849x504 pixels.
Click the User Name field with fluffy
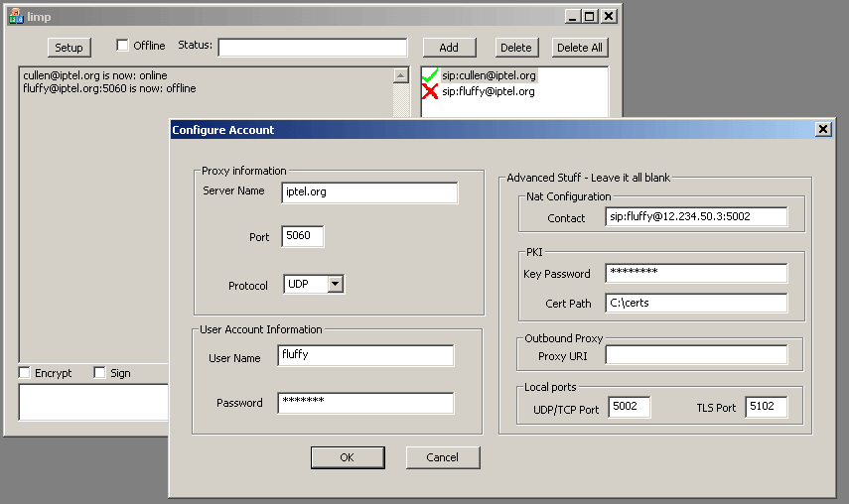366,355
